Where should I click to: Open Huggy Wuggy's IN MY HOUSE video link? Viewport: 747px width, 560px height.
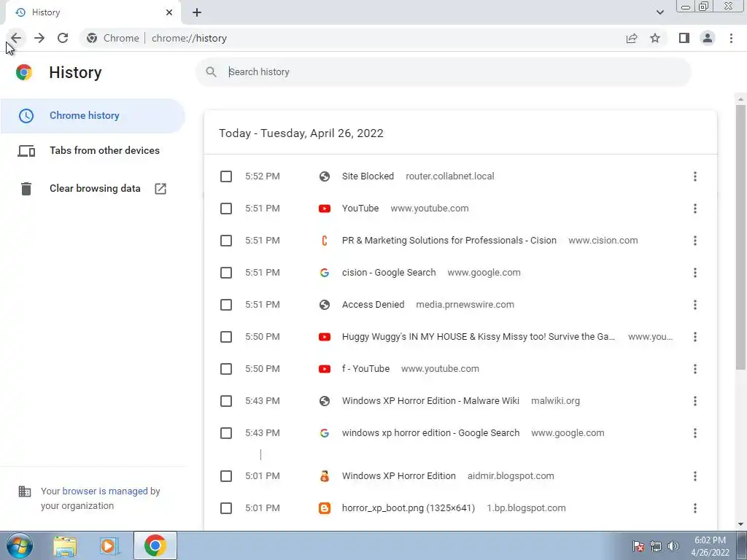479,337
